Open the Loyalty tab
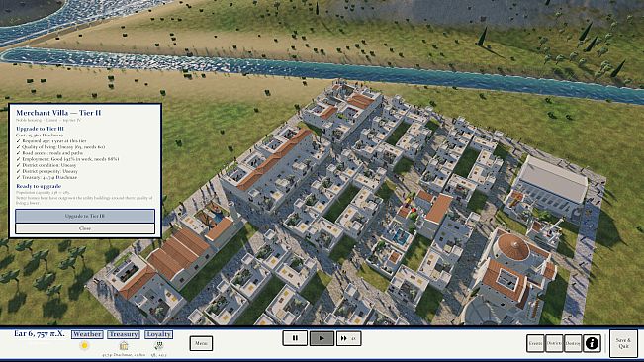Image resolution: width=644 pixels, height=362 pixels. point(158,334)
